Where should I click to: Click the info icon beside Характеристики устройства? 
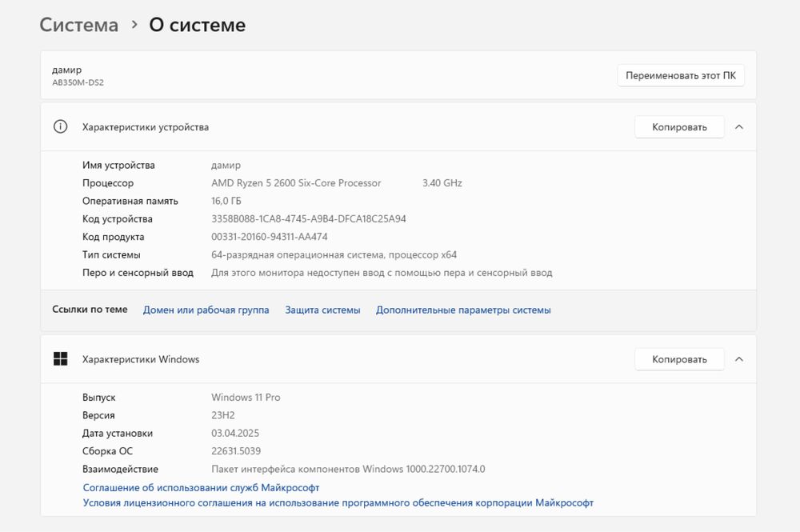[60, 126]
